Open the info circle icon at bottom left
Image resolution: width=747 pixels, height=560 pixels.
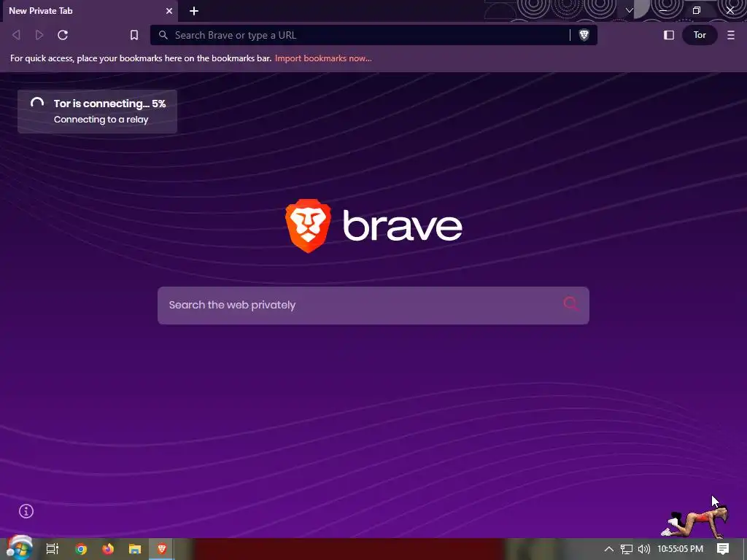click(x=26, y=511)
